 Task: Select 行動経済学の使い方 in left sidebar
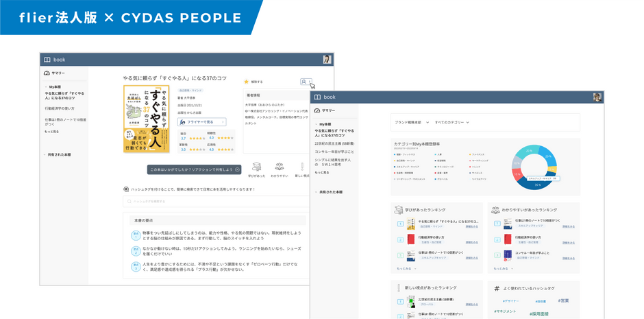tap(60, 108)
